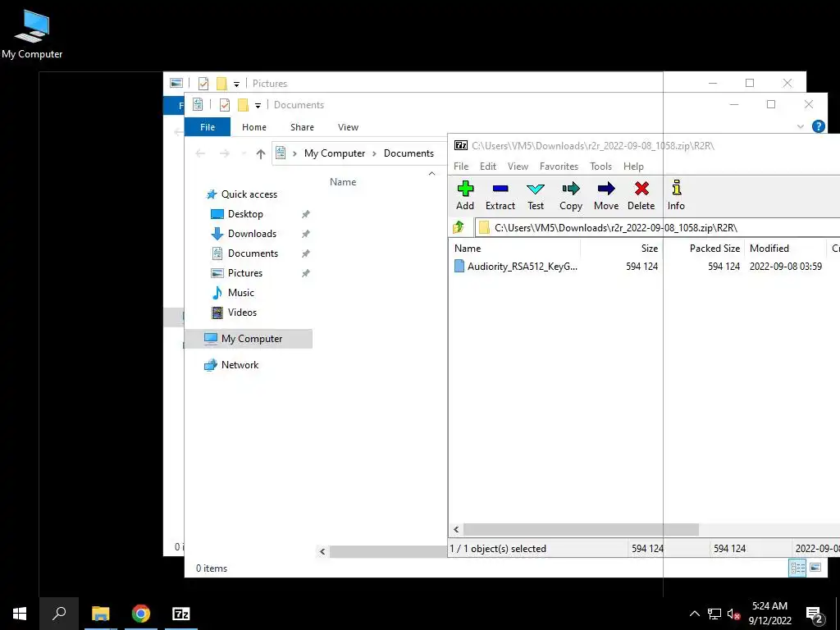Switch Documents to details view layout
This screenshot has height=630, width=840.
797,568
